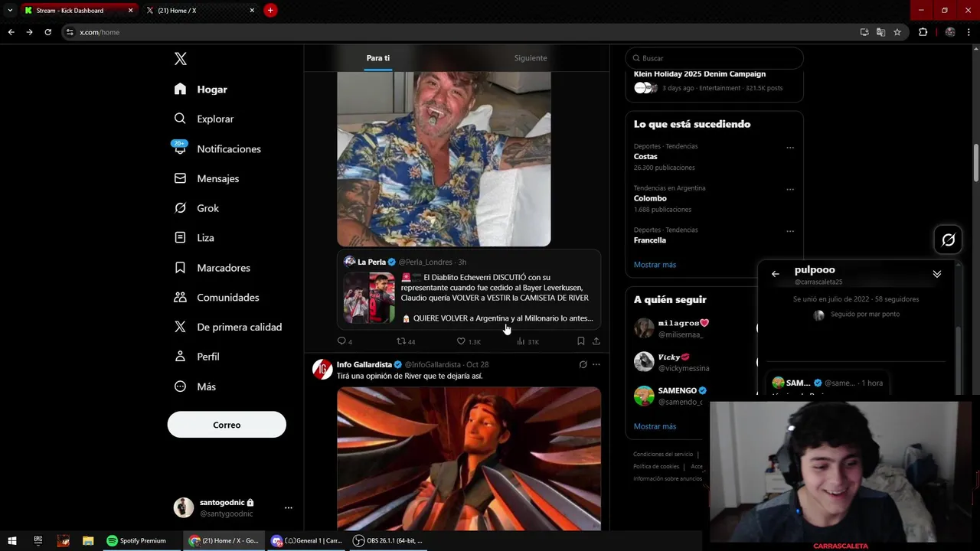Open Política de cookies link
The width and height of the screenshot is (980, 551).
coord(656,466)
